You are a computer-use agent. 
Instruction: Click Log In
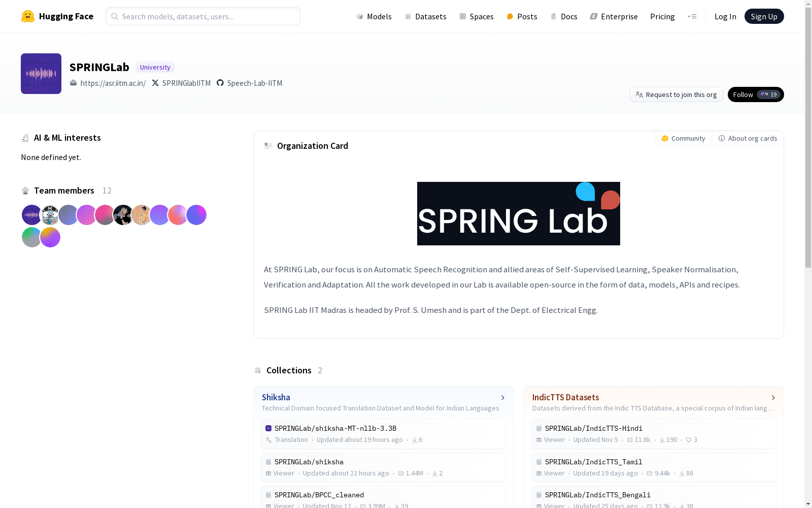click(x=725, y=16)
